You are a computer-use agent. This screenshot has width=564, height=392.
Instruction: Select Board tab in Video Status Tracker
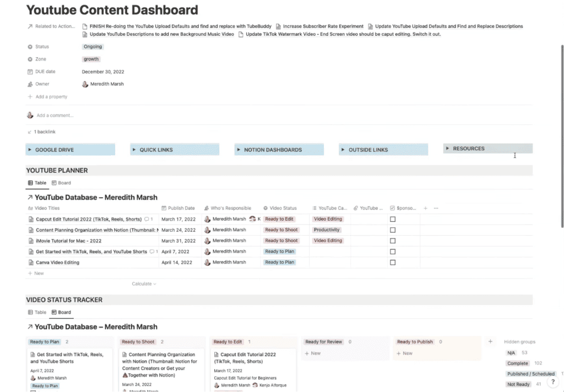pos(61,312)
